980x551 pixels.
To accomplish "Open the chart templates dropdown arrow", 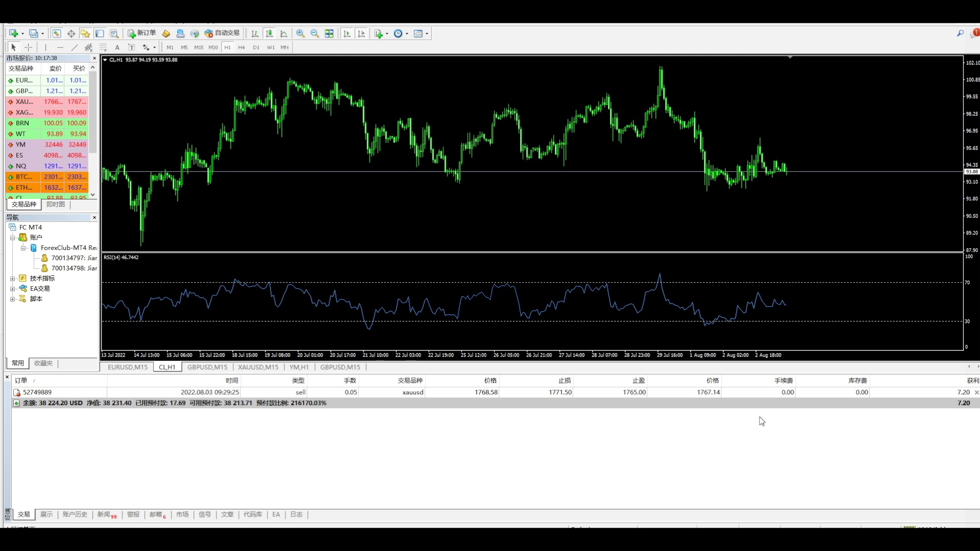I will 427,34.
